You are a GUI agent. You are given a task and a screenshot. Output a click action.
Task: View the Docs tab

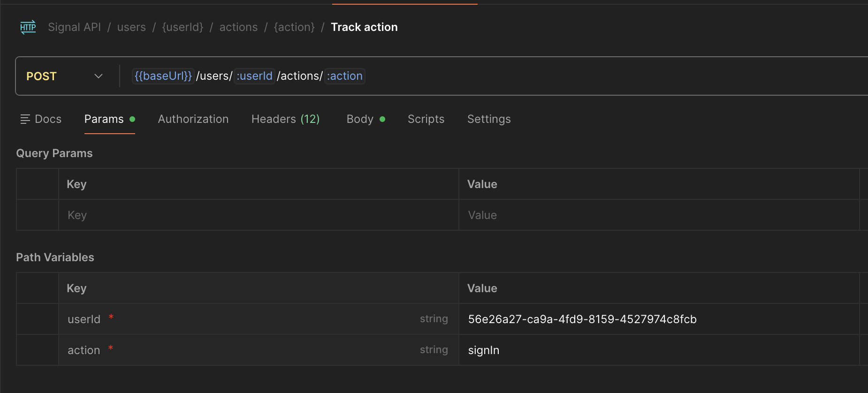point(49,119)
